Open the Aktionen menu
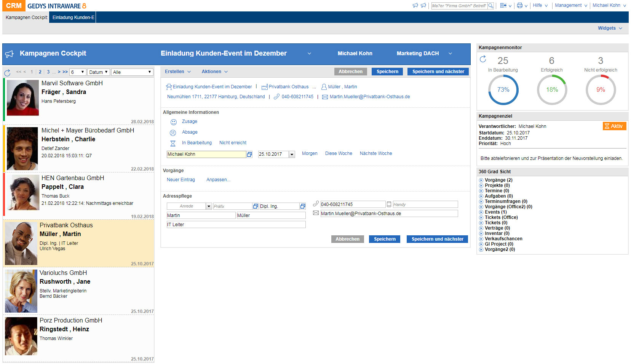The width and height of the screenshot is (631, 364). [x=214, y=72]
